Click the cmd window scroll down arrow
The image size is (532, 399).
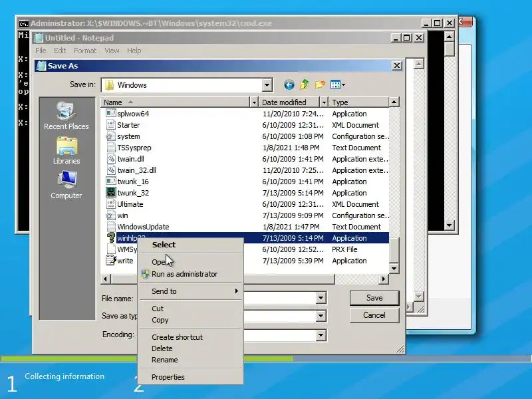pyautogui.click(x=450, y=225)
